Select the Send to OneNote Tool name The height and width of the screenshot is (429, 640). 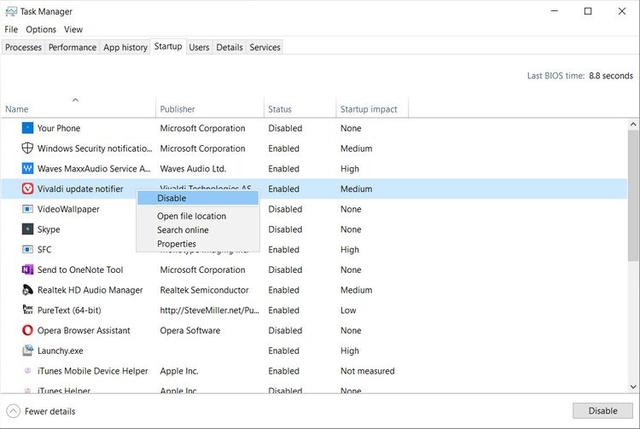[80, 270]
